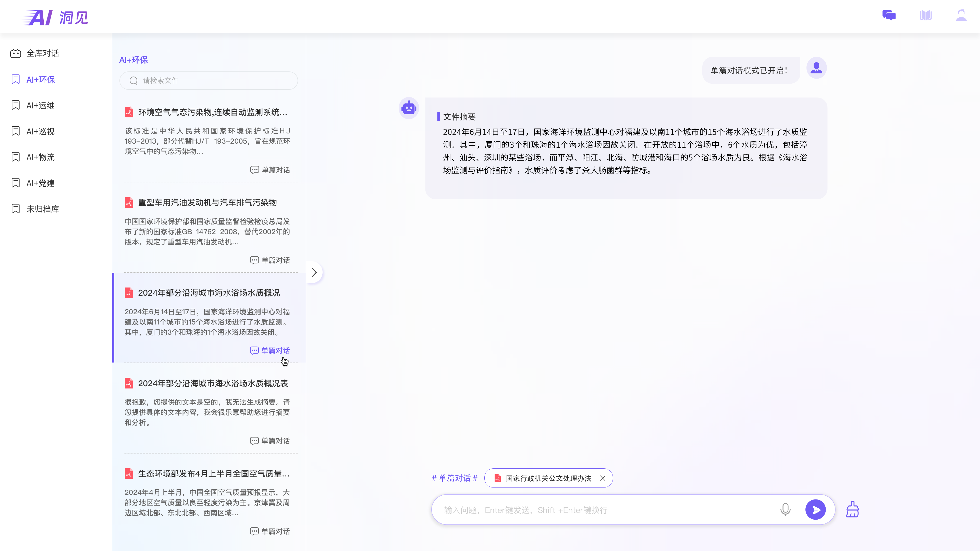Click bookmark icon beside AI+运维

pos(16,105)
